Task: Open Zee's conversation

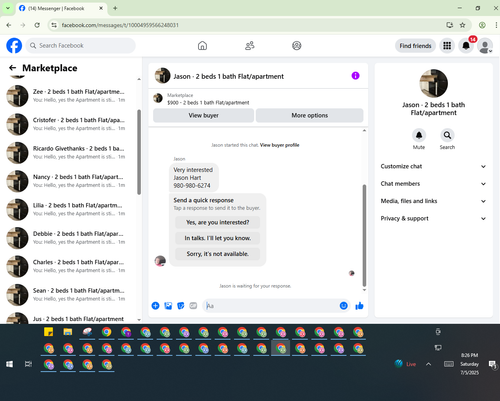Action: pyautogui.click(x=68, y=96)
